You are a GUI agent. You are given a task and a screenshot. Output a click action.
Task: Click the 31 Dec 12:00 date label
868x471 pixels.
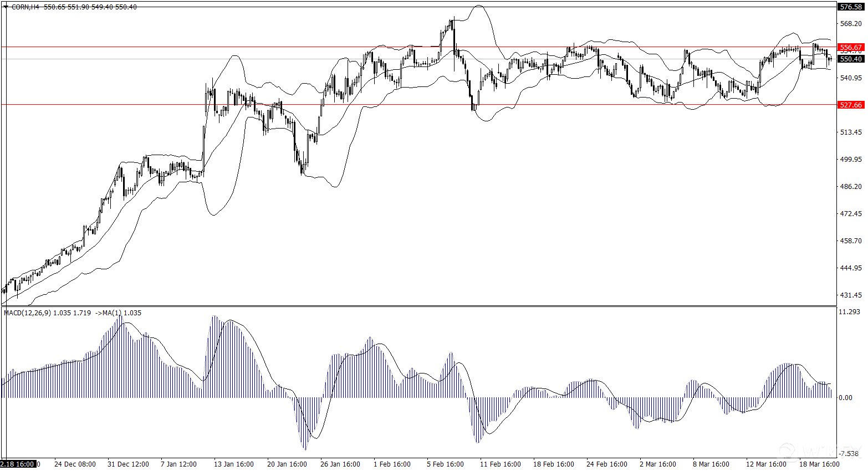[x=128, y=464]
